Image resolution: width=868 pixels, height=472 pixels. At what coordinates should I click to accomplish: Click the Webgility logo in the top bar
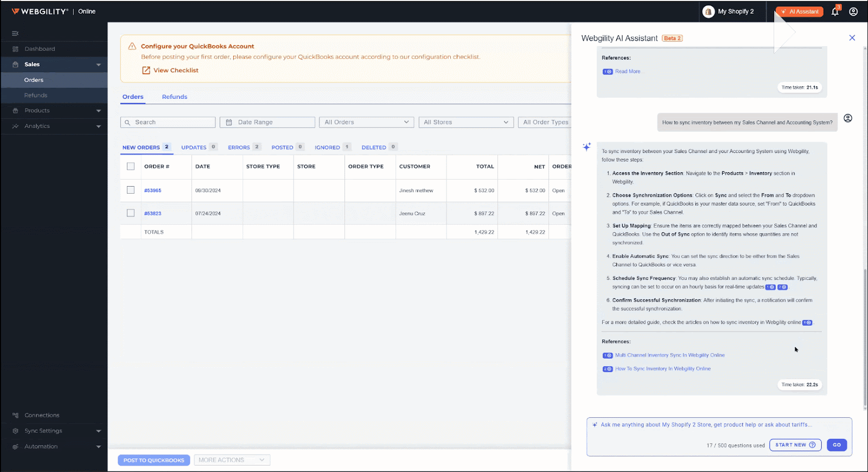[x=40, y=11]
